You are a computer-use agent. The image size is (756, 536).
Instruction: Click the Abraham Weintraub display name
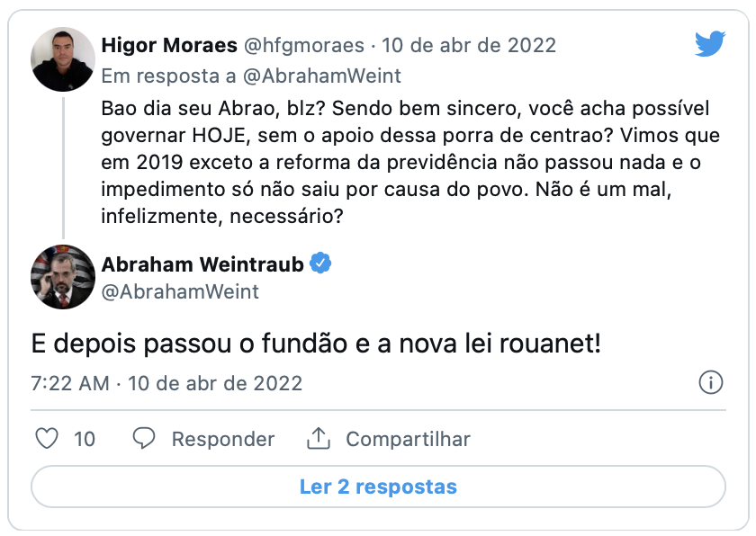click(x=202, y=264)
